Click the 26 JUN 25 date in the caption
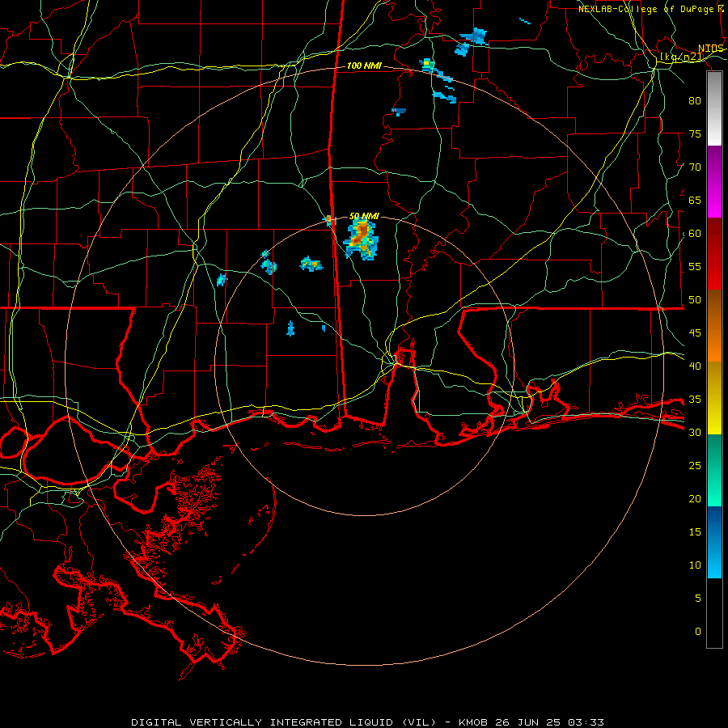This screenshot has width=728, height=728. point(528,722)
